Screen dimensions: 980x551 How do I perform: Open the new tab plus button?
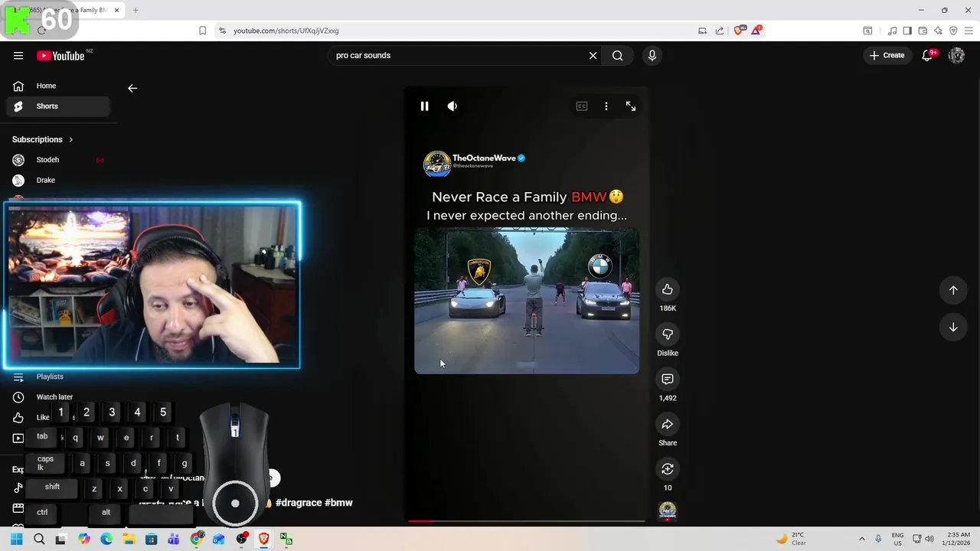click(x=136, y=10)
